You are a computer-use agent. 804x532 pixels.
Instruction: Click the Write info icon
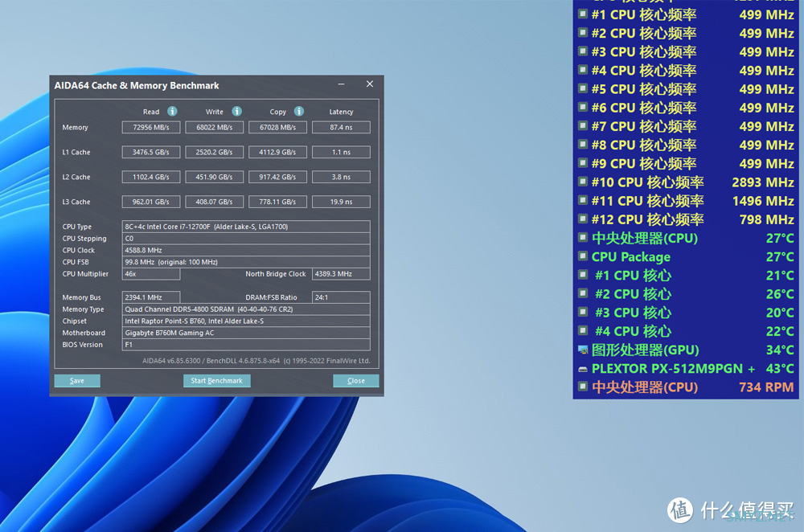coord(236,111)
